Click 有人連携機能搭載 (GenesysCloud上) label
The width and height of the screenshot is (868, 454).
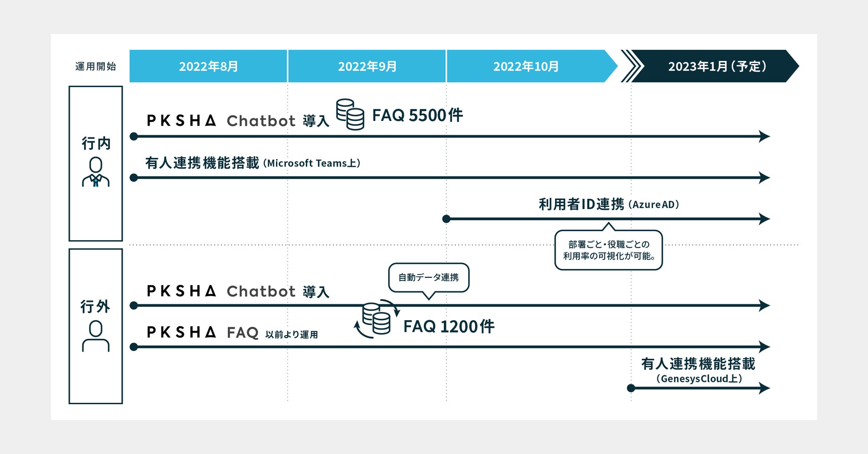pyautogui.click(x=698, y=370)
